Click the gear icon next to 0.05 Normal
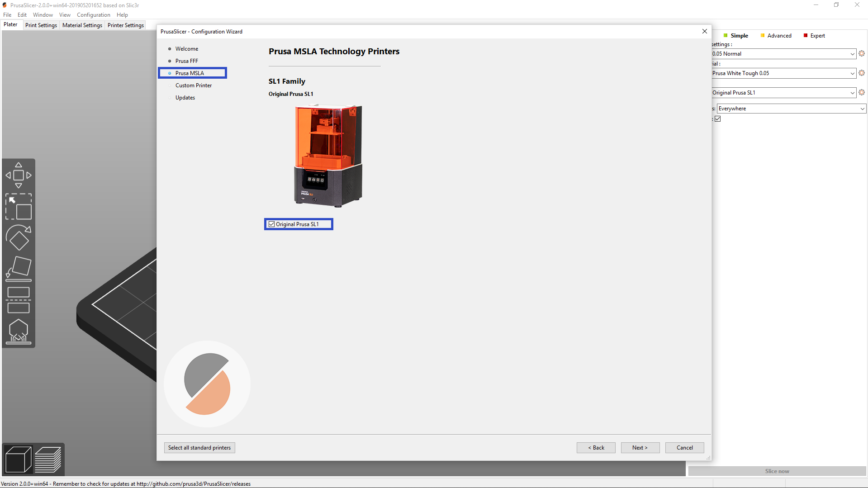This screenshot has height=488, width=868. point(862,53)
